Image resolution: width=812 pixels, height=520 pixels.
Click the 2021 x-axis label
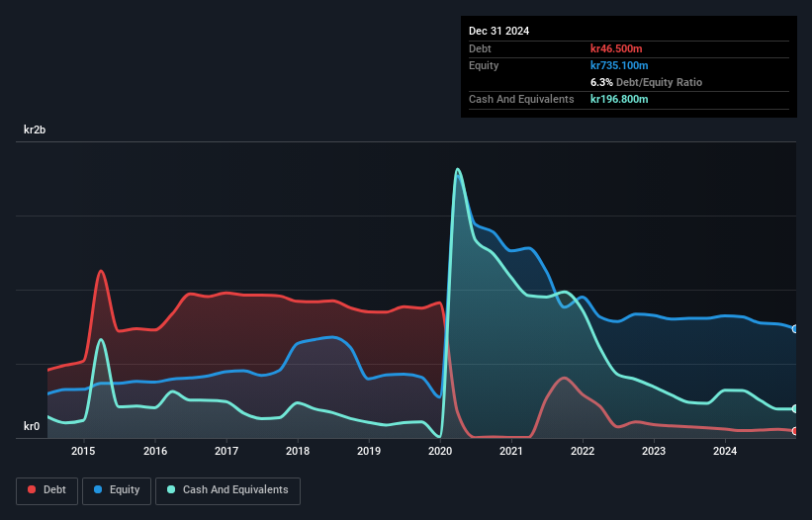tap(511, 451)
